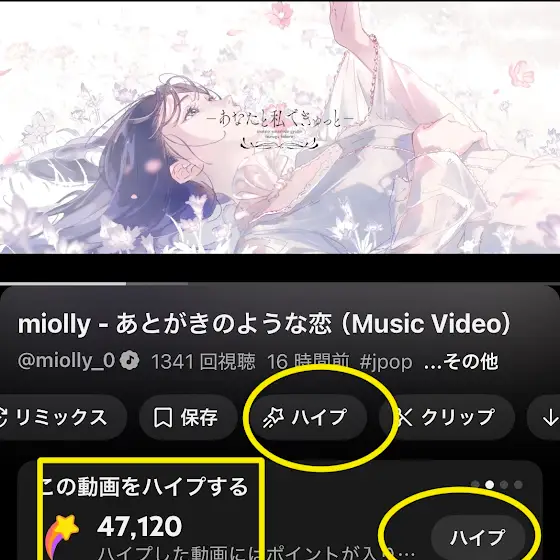The height and width of the screenshot is (560, 560).
Task: Tap the download arrow icon in the action row
Action: 550,418
